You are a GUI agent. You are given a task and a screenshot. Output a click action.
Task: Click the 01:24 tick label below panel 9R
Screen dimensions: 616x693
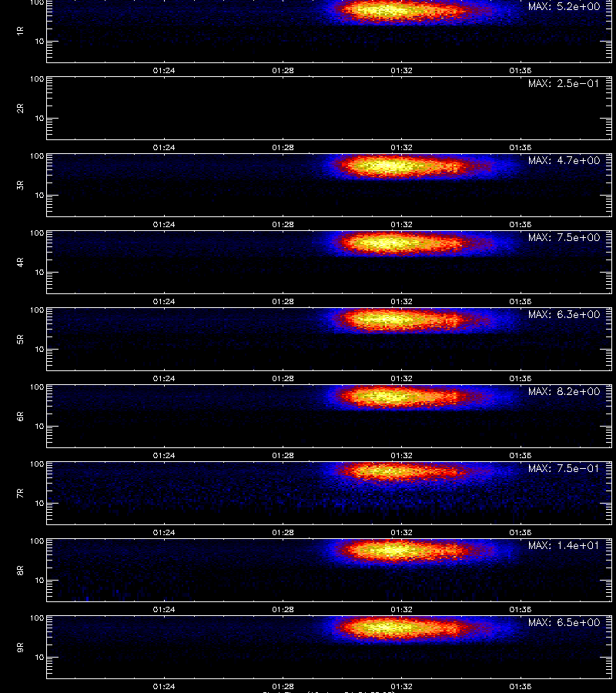164,686
